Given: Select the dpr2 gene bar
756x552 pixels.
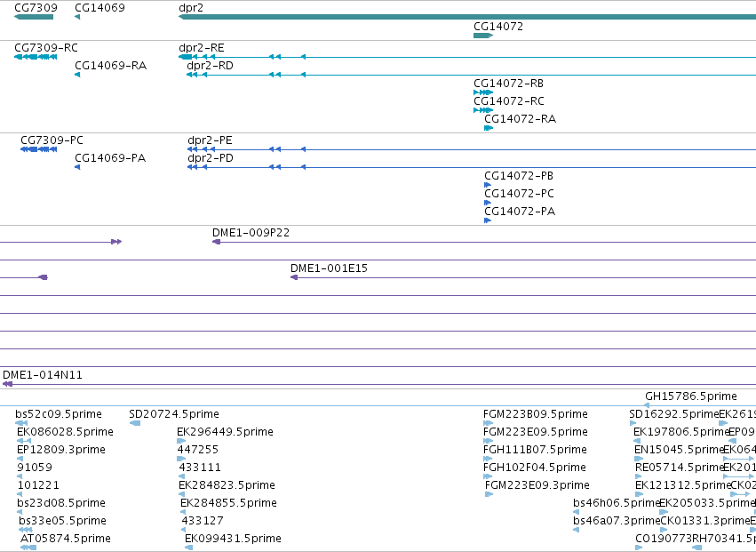Looking at the screenshot, I should pyautogui.click(x=467, y=18).
